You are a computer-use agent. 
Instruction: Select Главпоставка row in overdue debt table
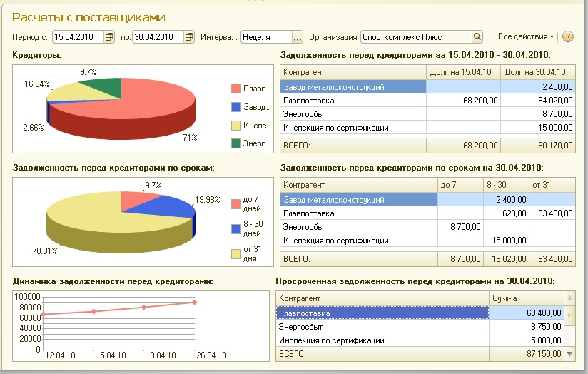click(x=420, y=313)
